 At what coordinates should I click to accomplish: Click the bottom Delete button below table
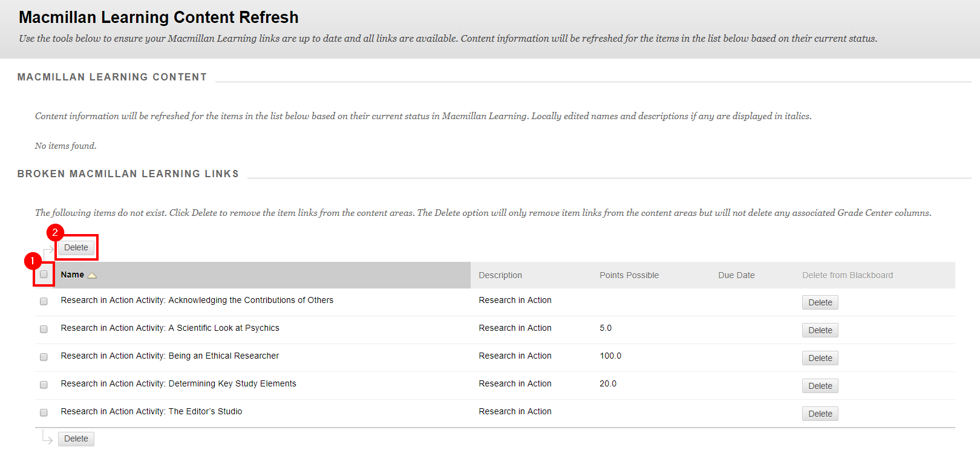click(x=76, y=438)
